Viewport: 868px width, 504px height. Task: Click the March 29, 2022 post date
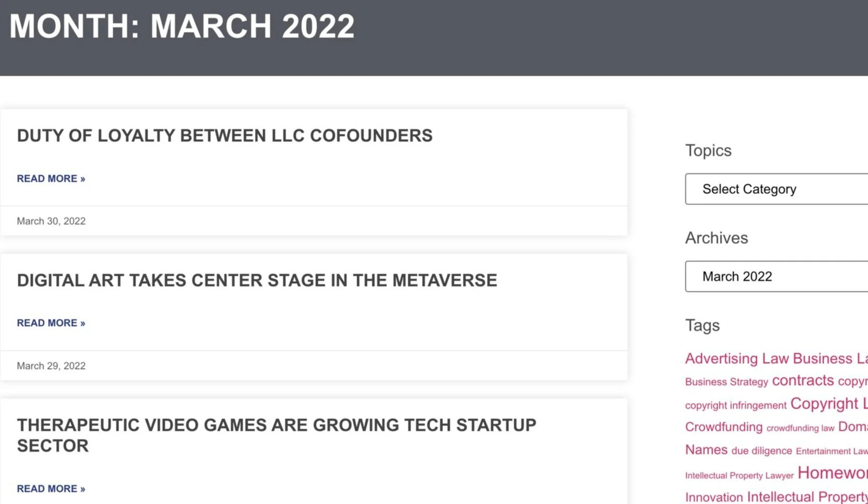coord(51,366)
